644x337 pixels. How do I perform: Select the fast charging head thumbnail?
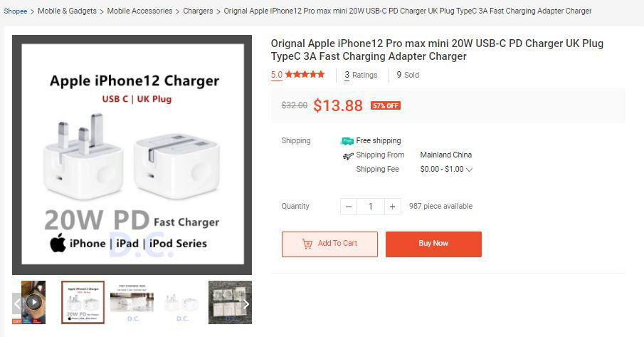(x=132, y=302)
